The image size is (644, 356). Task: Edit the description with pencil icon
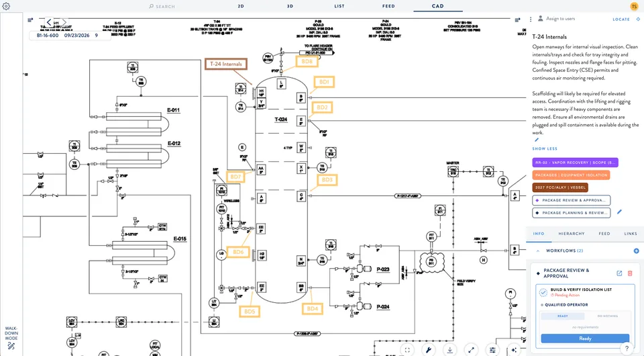click(536, 140)
